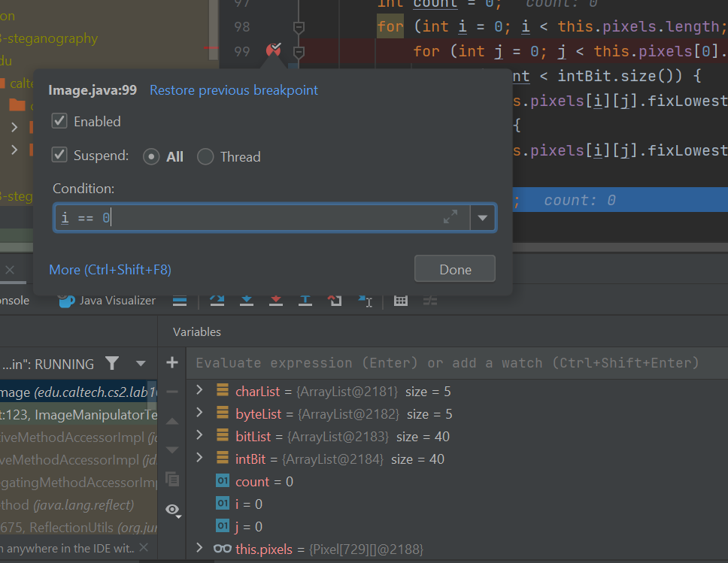Click the Trace Current Stream Chain icon

click(430, 301)
